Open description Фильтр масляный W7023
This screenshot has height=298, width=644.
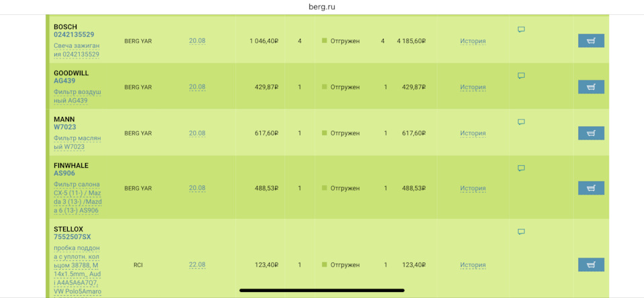77,142
